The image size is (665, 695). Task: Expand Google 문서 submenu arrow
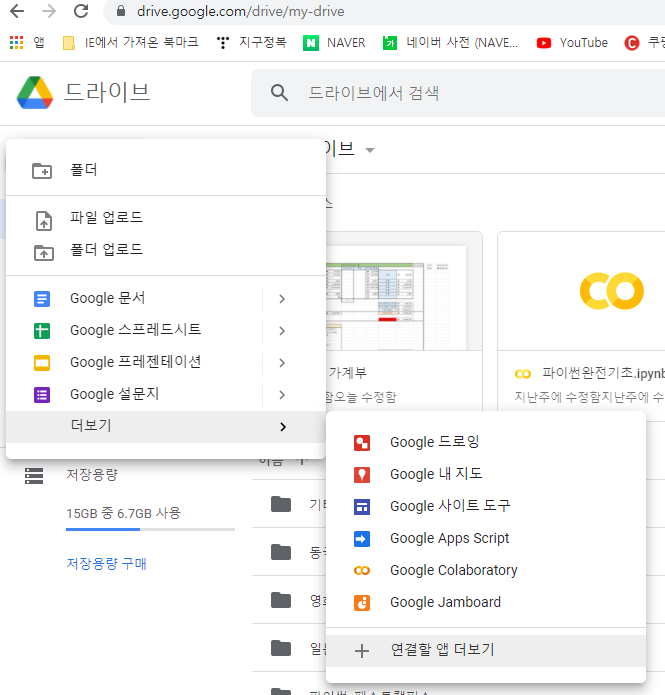click(282, 299)
